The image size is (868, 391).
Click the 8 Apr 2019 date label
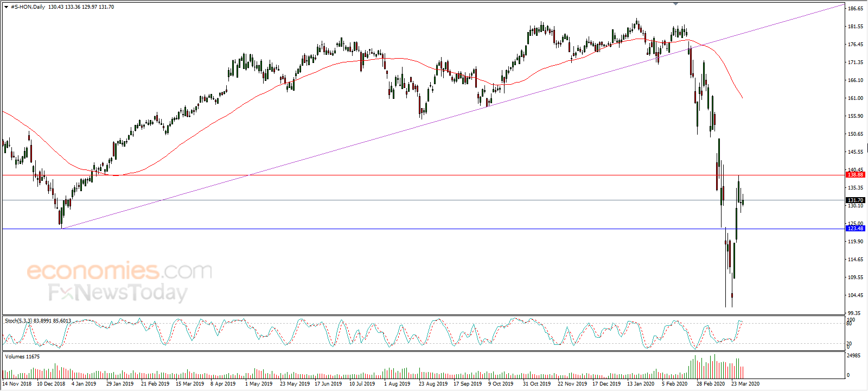pos(223,384)
